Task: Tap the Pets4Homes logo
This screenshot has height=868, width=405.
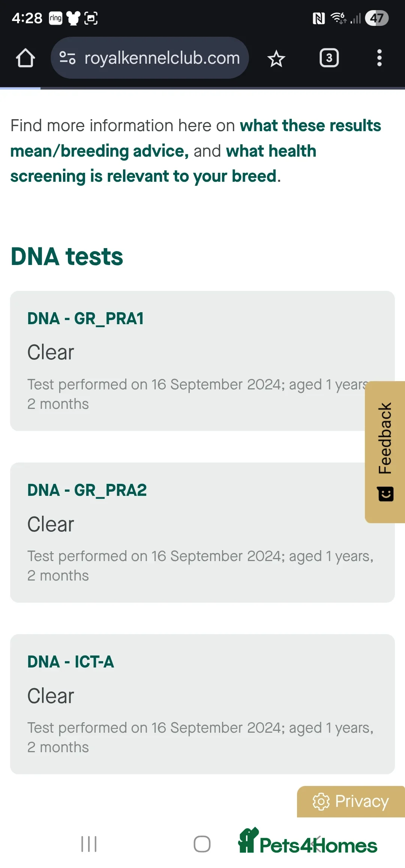Action: coord(307,842)
